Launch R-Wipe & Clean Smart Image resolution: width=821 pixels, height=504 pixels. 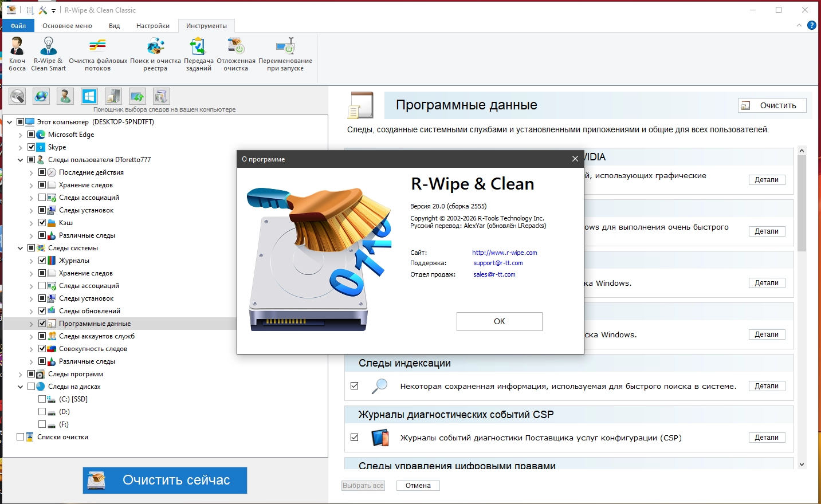click(x=48, y=54)
